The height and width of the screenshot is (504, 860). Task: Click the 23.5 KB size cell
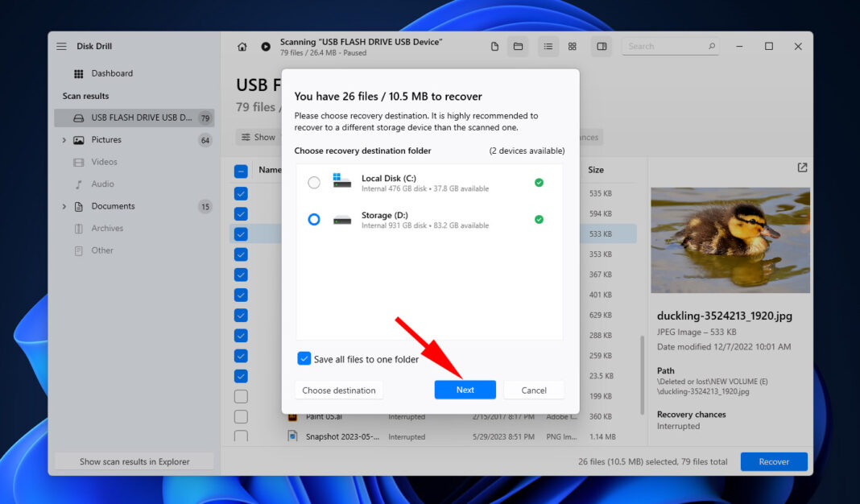coord(602,376)
